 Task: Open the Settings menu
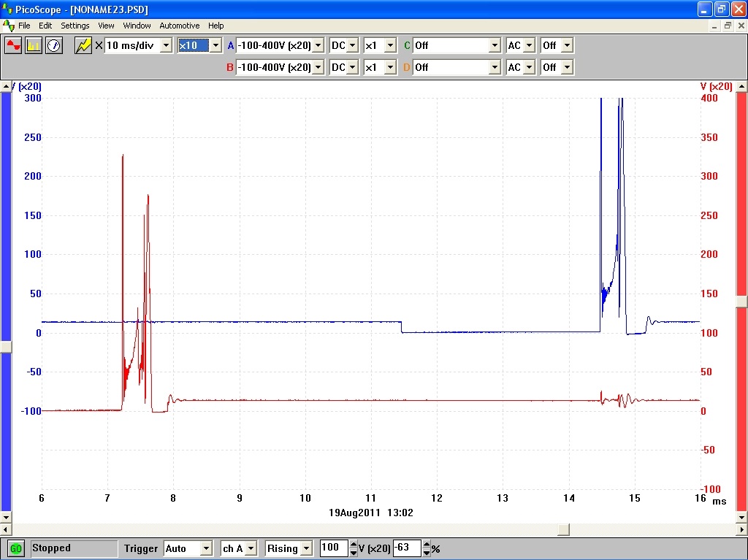pos(75,26)
